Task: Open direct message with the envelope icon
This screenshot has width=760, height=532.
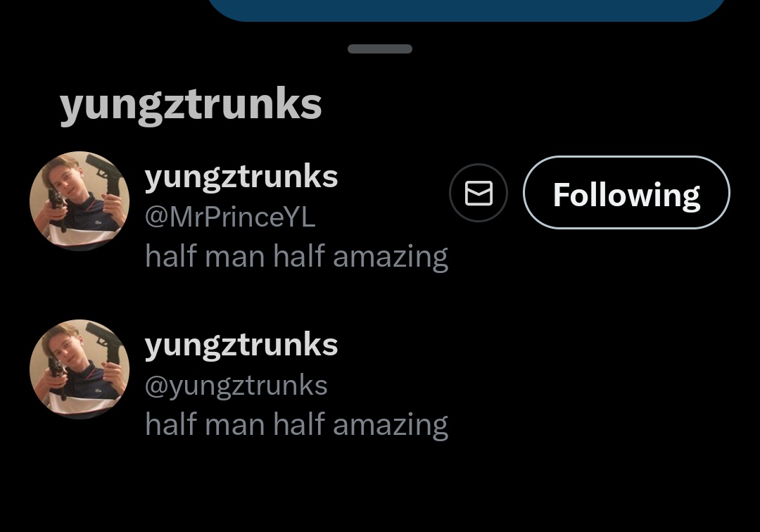Action: (479, 193)
